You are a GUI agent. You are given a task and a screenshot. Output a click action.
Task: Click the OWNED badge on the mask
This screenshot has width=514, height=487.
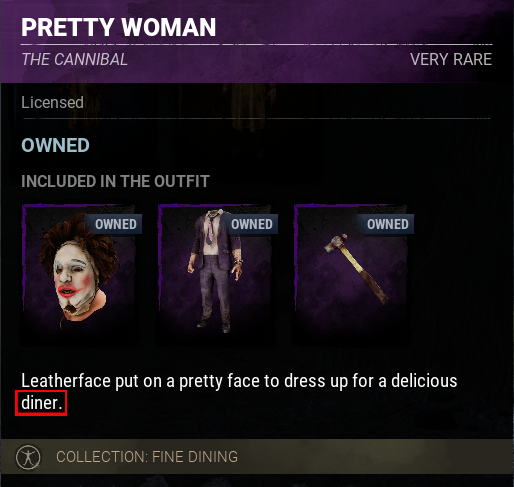tap(115, 224)
